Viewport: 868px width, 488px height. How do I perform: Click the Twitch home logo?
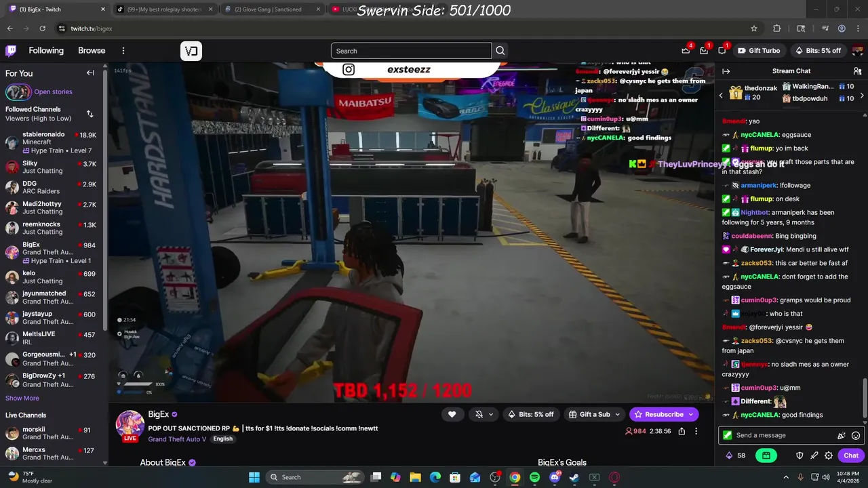[11, 51]
